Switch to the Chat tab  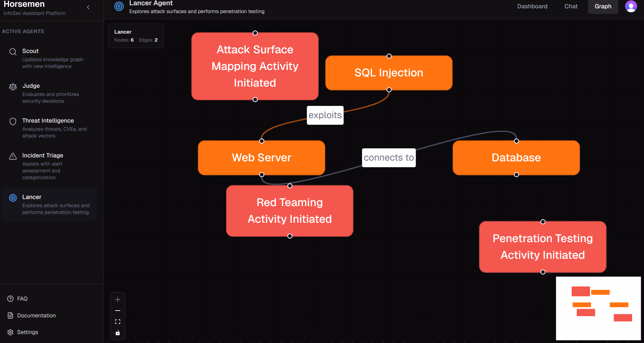[571, 6]
